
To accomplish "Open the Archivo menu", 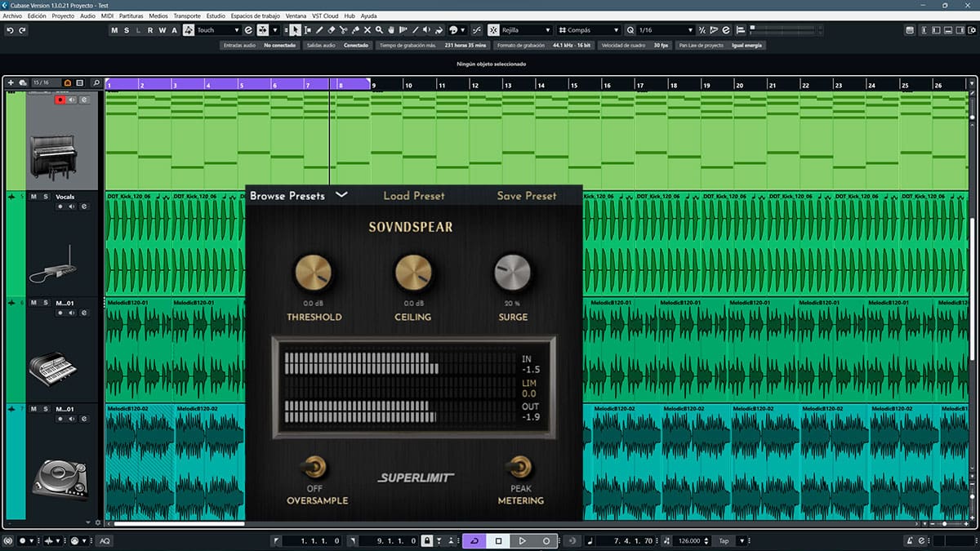I will [x=12, y=16].
